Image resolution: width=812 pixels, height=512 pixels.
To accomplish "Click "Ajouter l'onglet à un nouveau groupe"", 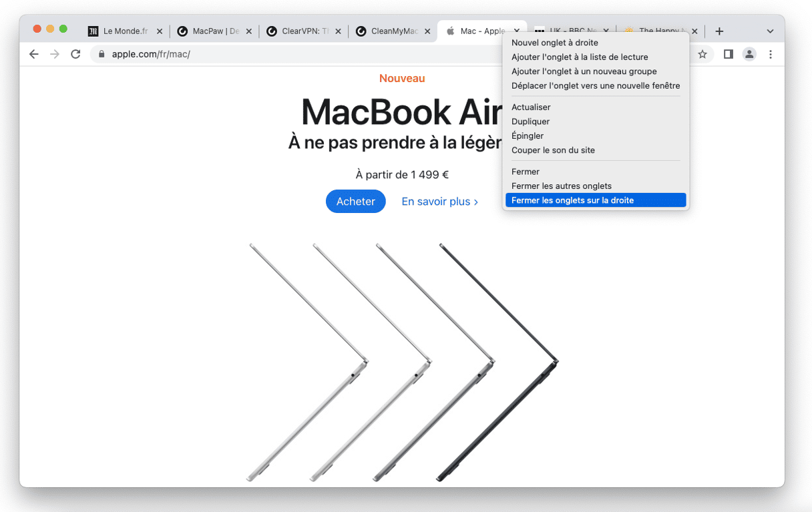I will click(x=584, y=71).
